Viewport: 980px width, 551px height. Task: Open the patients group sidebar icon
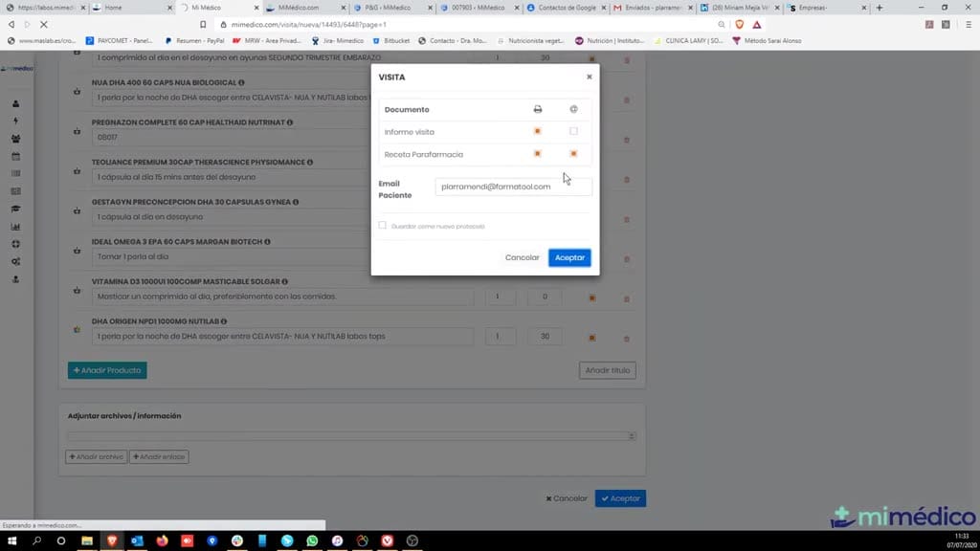(15, 139)
